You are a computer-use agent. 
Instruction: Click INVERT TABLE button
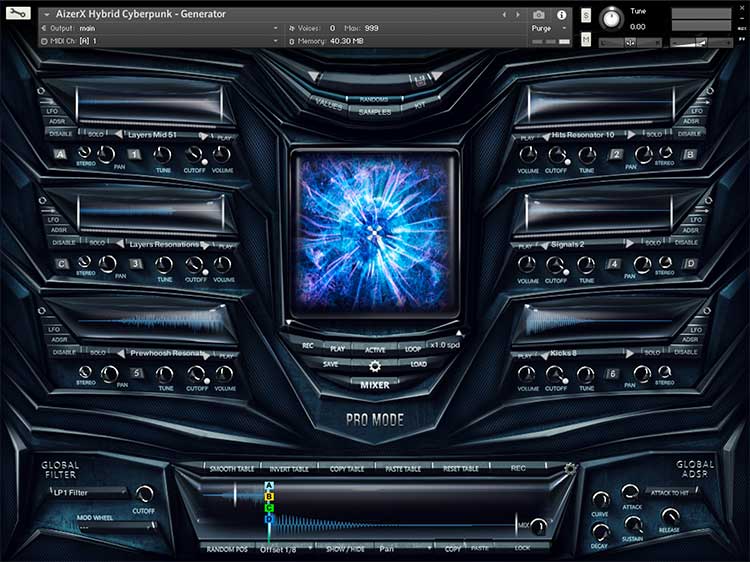click(x=289, y=469)
